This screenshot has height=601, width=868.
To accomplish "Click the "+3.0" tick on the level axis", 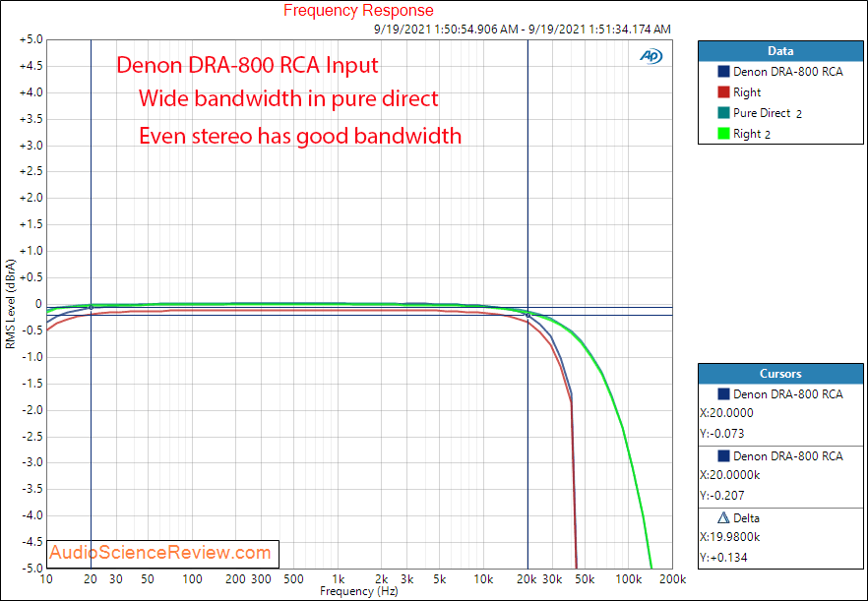I will pyautogui.click(x=31, y=146).
